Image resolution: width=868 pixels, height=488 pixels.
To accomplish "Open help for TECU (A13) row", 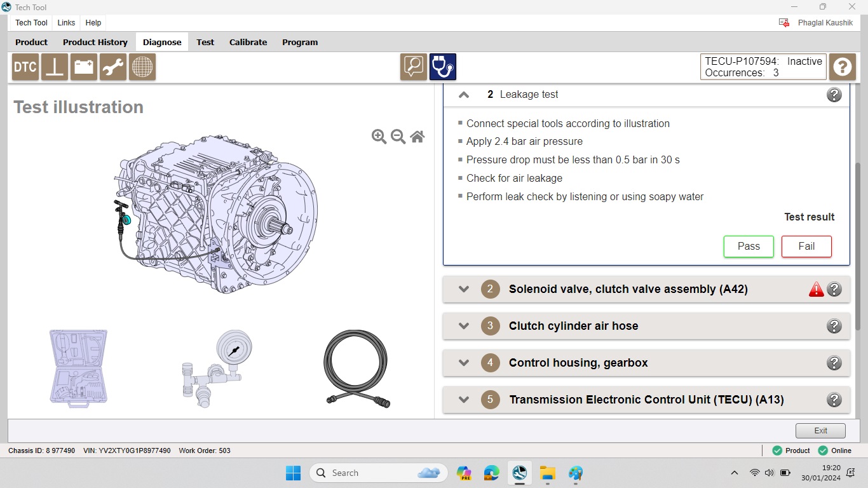I will click(x=834, y=400).
